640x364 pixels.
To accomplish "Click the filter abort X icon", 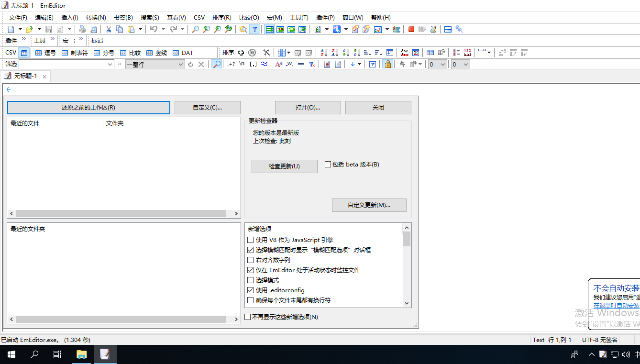I will (201, 64).
